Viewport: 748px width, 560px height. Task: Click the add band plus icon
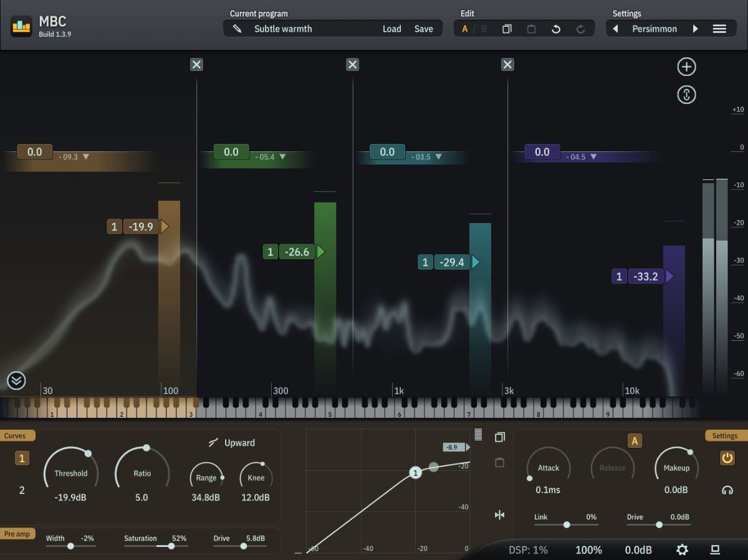point(686,67)
